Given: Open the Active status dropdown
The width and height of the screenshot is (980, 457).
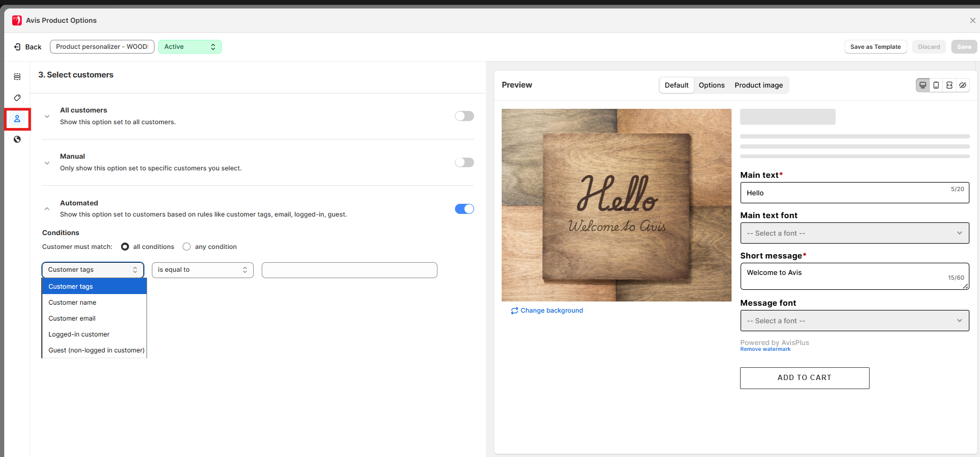Looking at the screenshot, I should [190, 47].
